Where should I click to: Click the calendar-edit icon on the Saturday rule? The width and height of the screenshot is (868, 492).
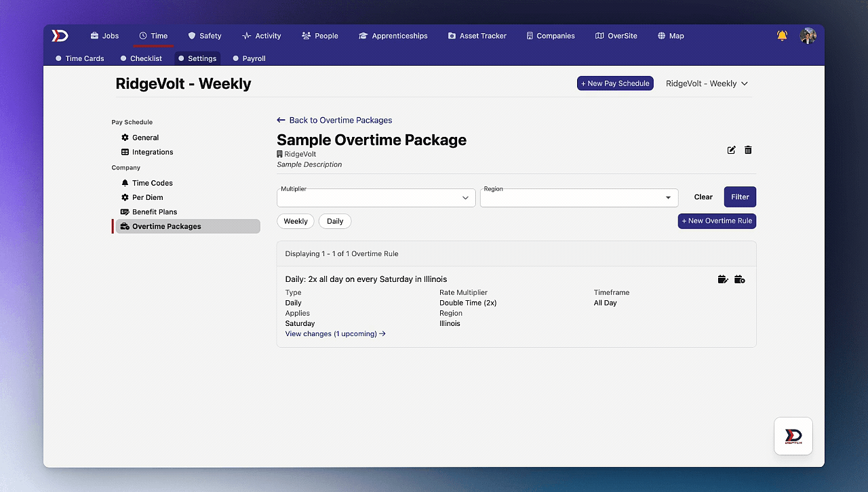(x=723, y=279)
